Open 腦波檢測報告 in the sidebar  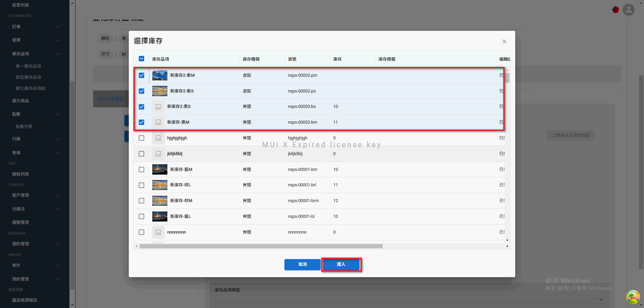click(x=25, y=300)
